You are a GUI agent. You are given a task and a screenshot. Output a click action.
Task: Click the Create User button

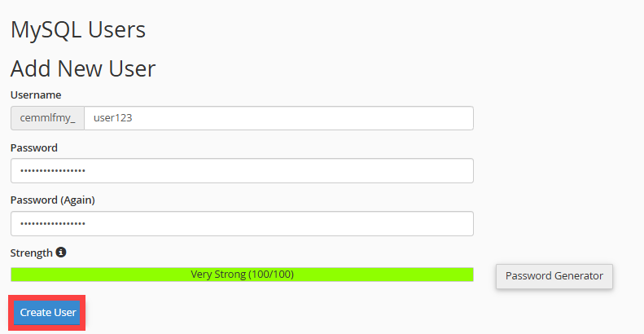(47, 313)
